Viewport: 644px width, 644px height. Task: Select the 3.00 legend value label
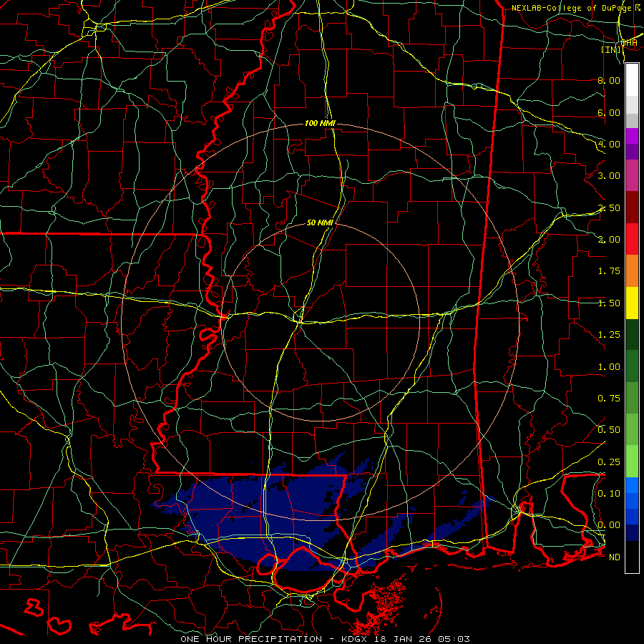609,176
